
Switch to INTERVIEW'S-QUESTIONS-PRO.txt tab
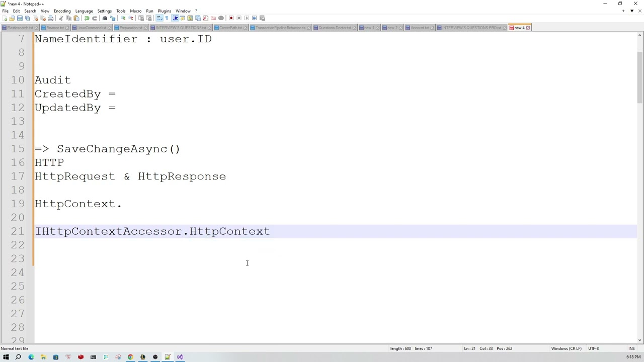click(471, 28)
